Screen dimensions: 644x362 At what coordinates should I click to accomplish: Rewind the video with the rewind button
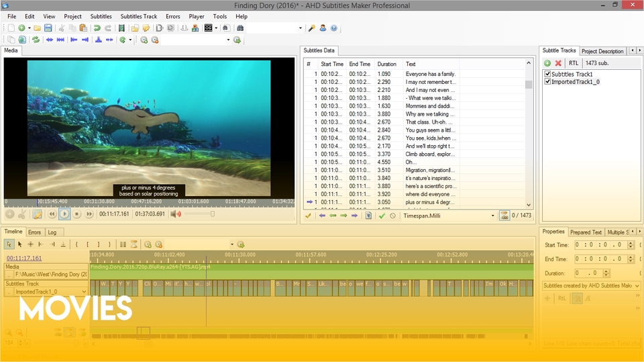point(52,214)
